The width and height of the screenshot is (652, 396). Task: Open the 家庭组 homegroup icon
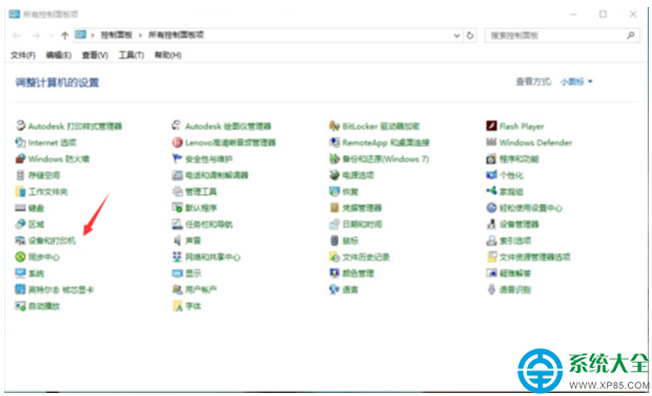(x=491, y=191)
